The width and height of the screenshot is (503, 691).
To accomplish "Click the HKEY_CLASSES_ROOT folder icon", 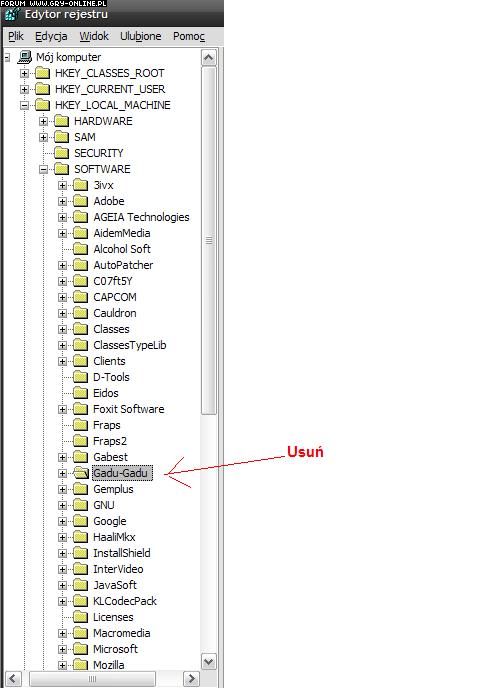I will (x=42, y=73).
